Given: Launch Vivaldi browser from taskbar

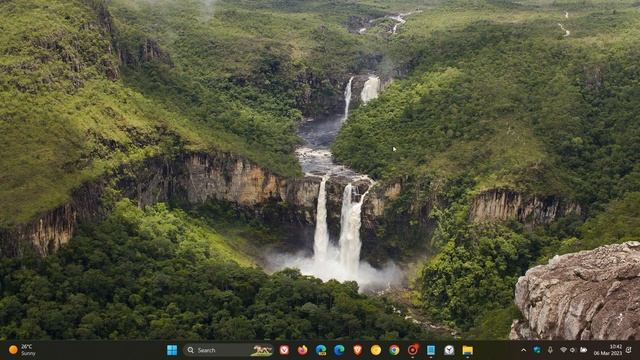Looking at the screenshot, I should [x=284, y=350].
